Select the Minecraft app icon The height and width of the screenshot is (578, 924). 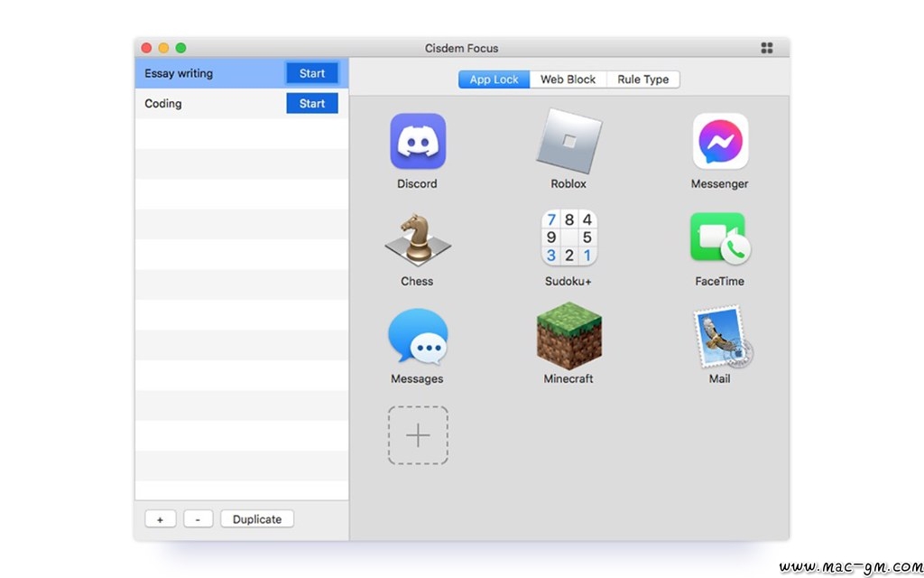[568, 336]
